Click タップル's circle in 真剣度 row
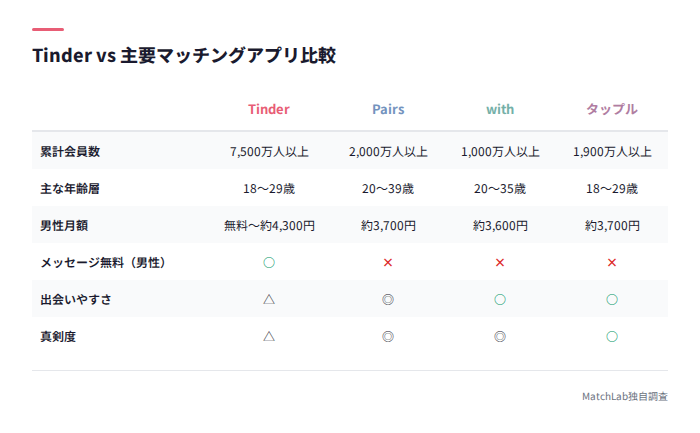The height and width of the screenshot is (433, 700). (612, 337)
